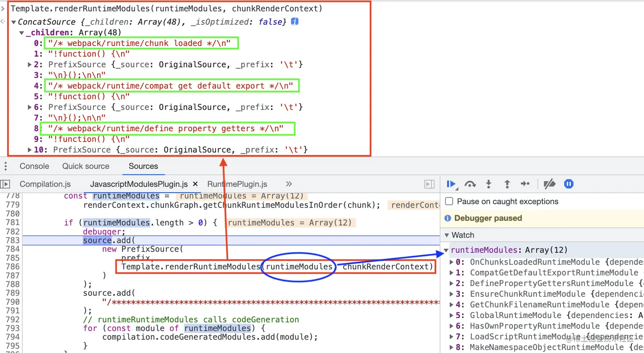Collapse the Watch section
This screenshot has width=644, height=353.
coord(447,235)
